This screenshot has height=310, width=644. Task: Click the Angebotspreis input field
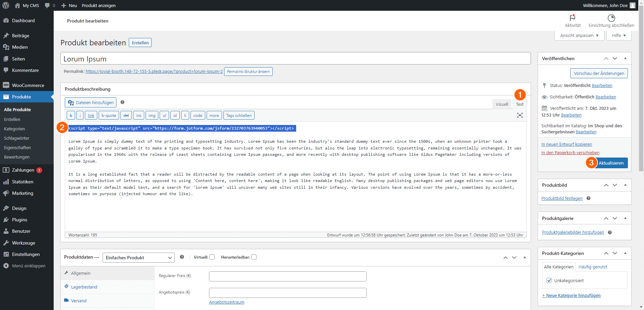pos(287,293)
